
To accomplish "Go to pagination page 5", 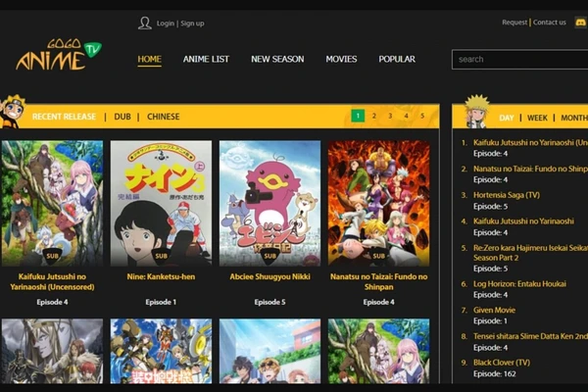I will [x=422, y=116].
